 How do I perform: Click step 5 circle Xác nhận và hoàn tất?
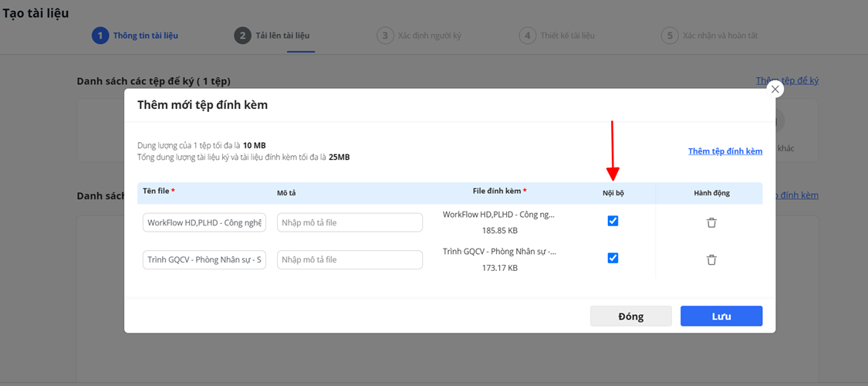tap(670, 36)
